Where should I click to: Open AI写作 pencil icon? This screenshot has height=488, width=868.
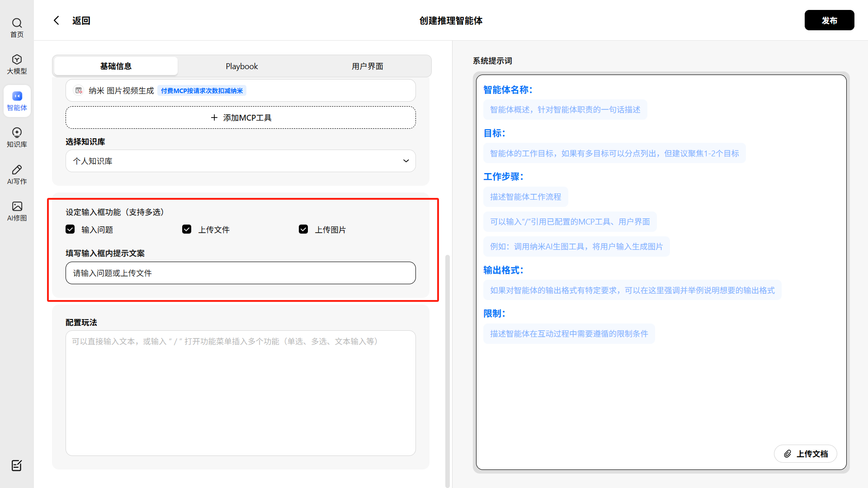coord(17,170)
